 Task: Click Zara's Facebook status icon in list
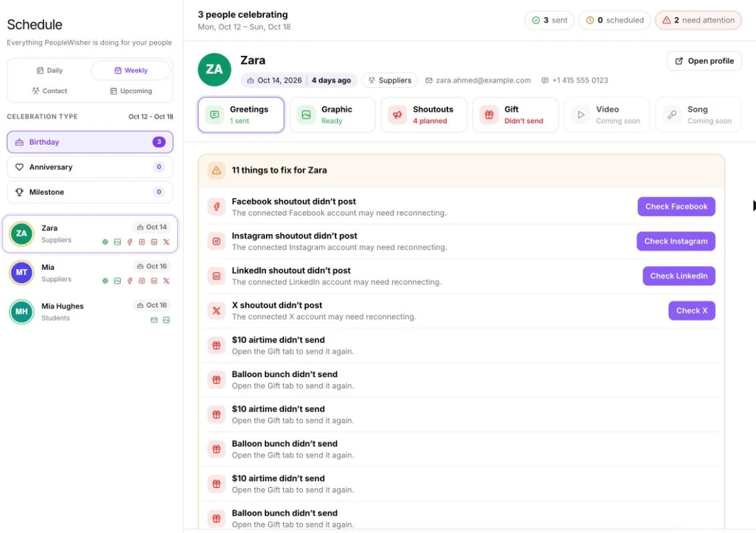pyautogui.click(x=130, y=242)
